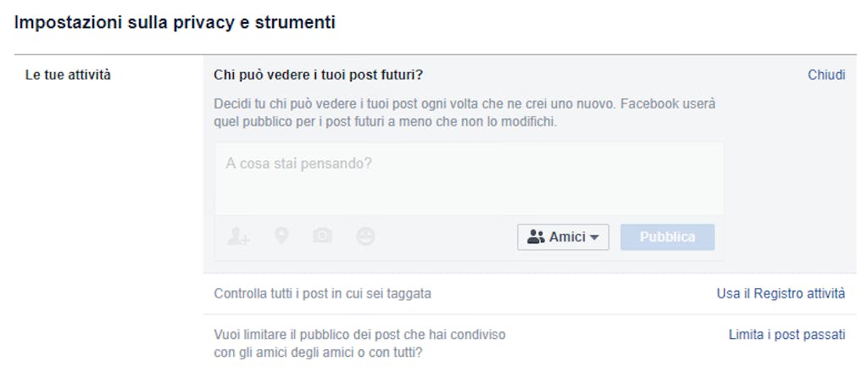Click Limita i post passati link
The height and width of the screenshot is (367, 868).
787,334
